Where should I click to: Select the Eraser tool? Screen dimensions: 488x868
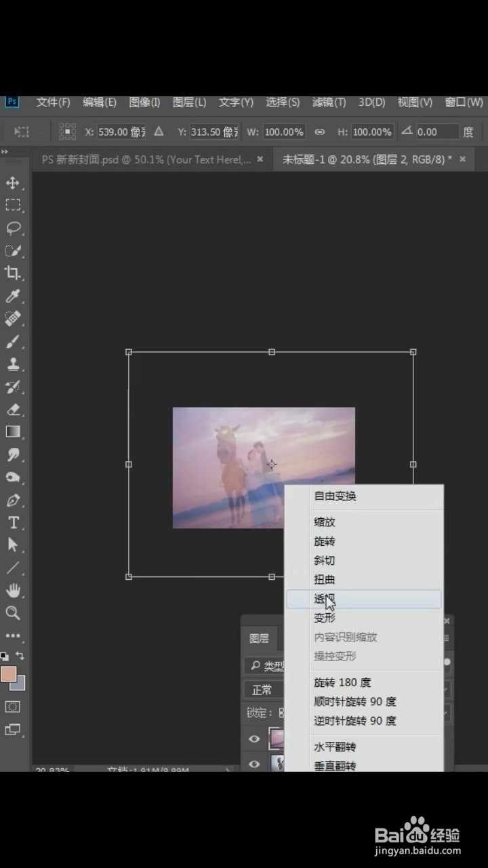pos(13,409)
